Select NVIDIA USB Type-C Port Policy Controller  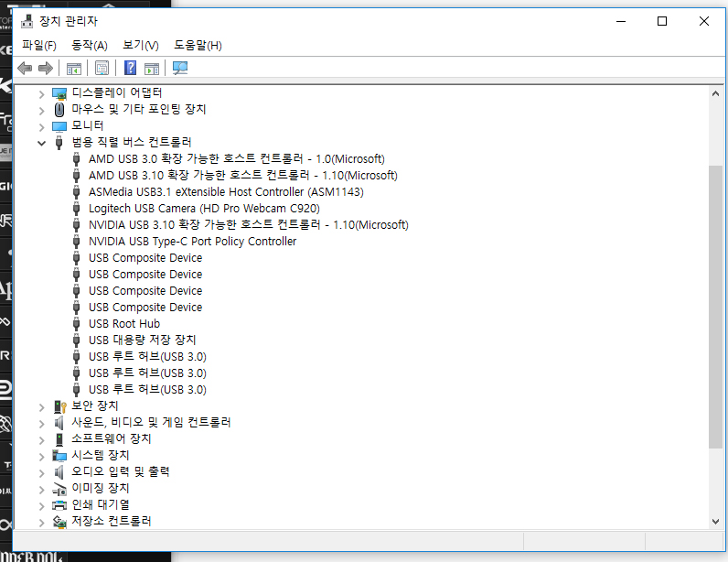pyautogui.click(x=192, y=242)
